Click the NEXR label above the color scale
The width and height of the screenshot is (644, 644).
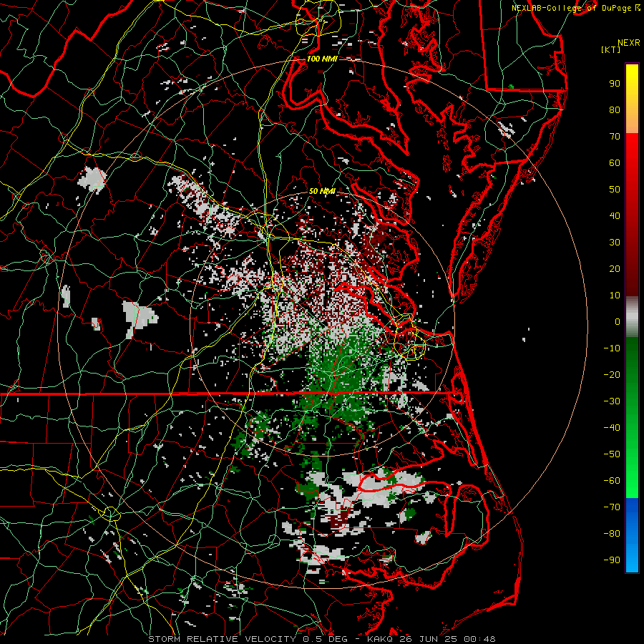tap(628, 43)
